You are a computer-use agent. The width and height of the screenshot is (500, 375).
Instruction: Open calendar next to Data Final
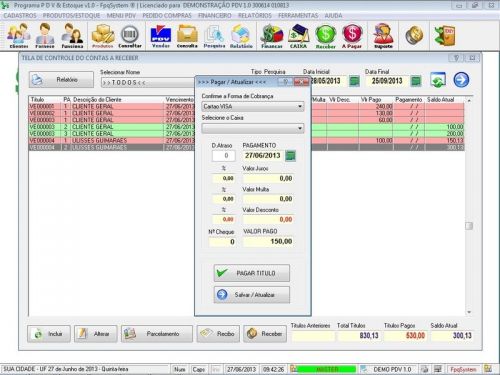(x=416, y=81)
